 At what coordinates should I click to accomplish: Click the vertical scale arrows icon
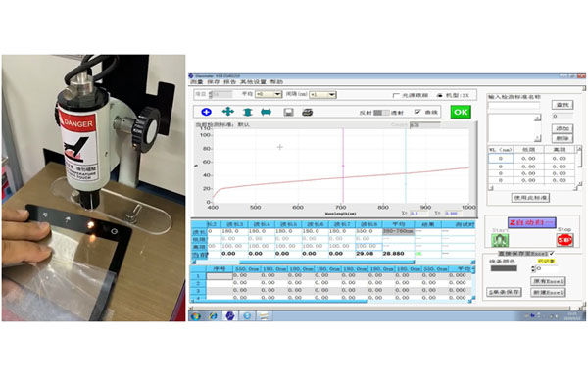tap(248, 112)
